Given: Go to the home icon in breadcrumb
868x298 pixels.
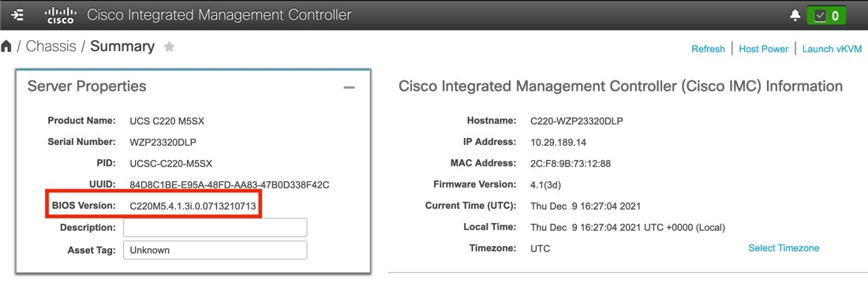Looking at the screenshot, I should pyautogui.click(x=6, y=47).
